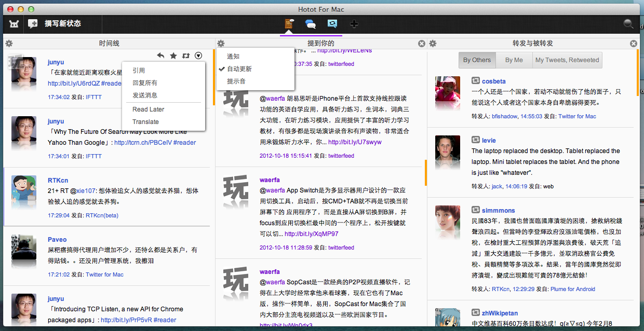The height and width of the screenshot is (331, 644).
Task: Open the RTKcn(beta) source link
Action: point(102,215)
